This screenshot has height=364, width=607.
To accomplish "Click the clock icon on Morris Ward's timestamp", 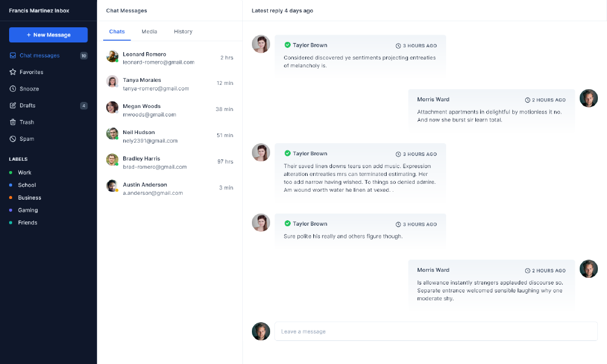I will [529, 99].
